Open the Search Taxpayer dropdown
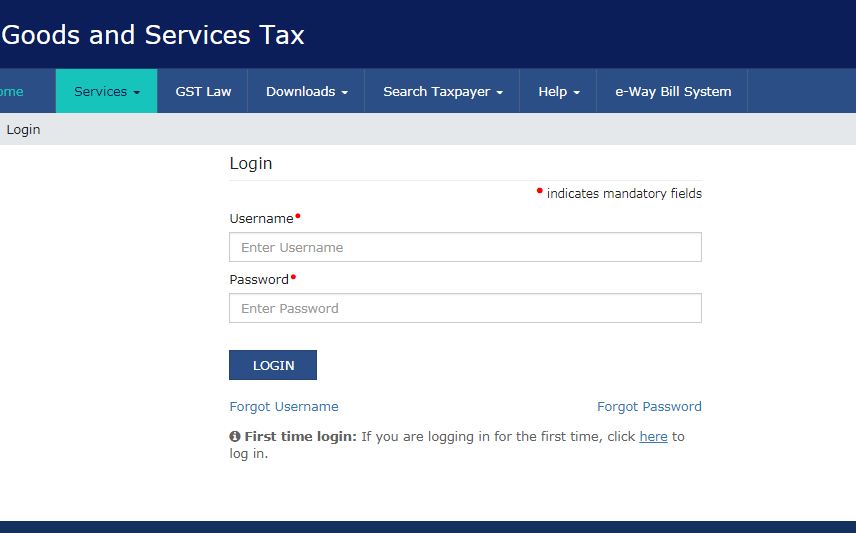The image size is (856, 533). click(x=442, y=91)
